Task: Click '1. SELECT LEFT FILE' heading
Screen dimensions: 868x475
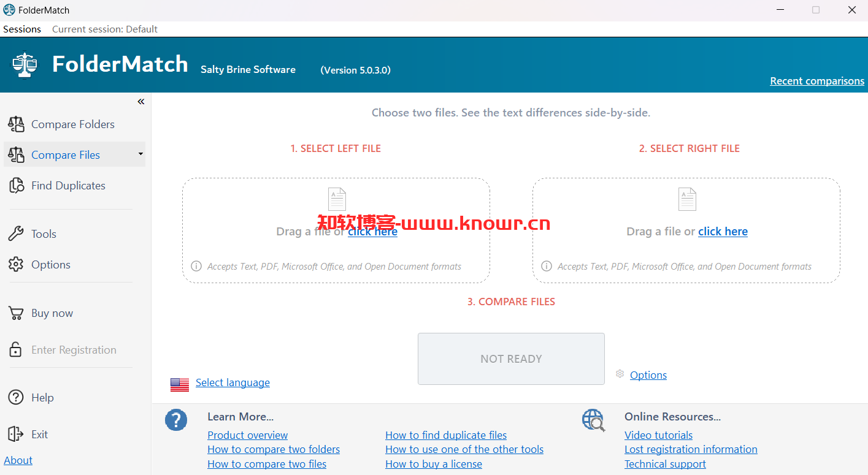Action: point(336,148)
